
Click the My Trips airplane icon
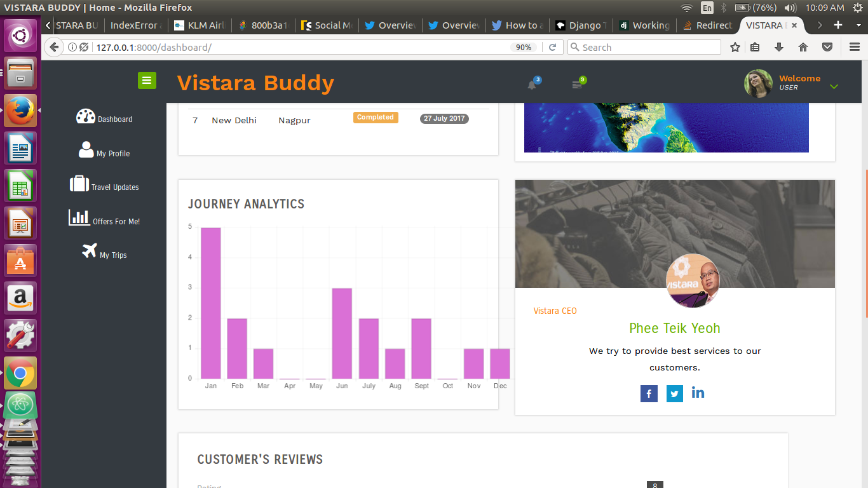tap(90, 251)
